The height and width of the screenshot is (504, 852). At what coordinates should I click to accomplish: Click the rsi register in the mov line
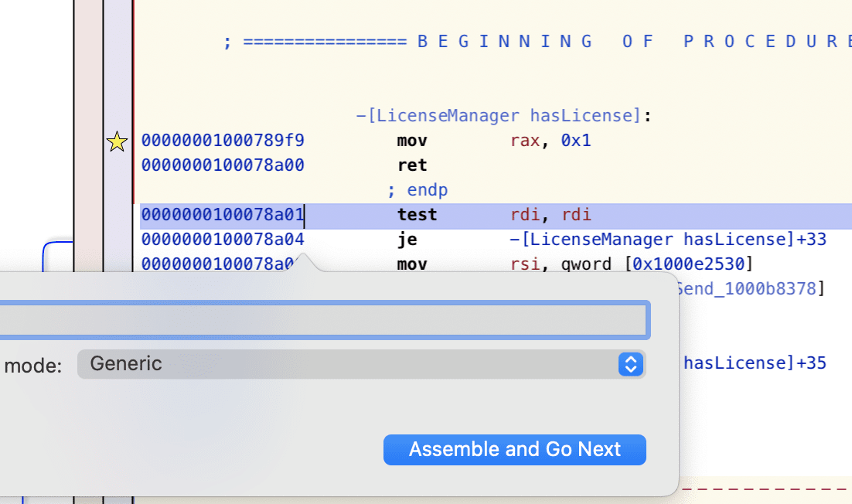[x=525, y=264]
